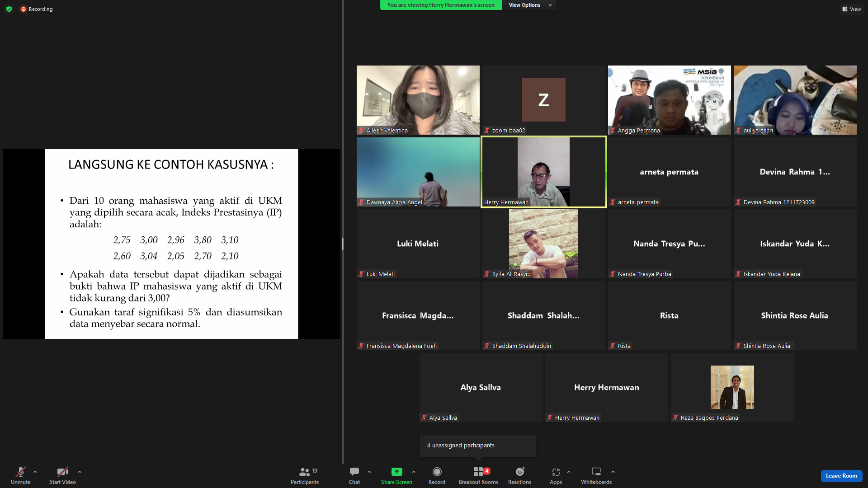The height and width of the screenshot is (488, 868).
Task: Open Breakout Rooms
Action: [x=478, y=476]
